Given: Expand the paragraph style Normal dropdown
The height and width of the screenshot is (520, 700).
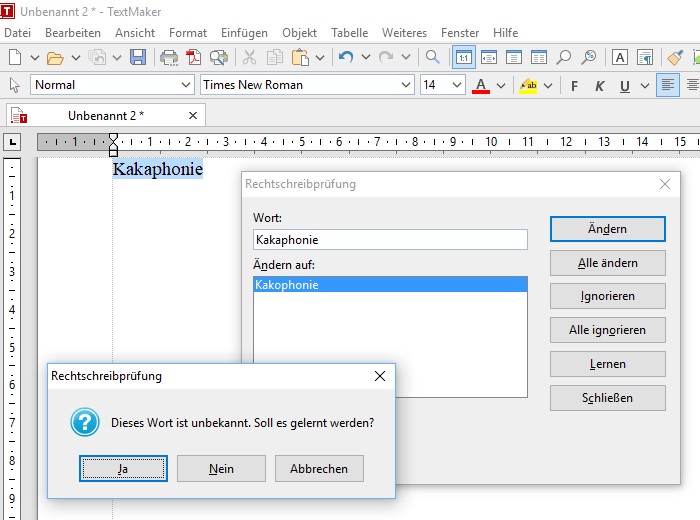Looking at the screenshot, I should pyautogui.click(x=185, y=85).
